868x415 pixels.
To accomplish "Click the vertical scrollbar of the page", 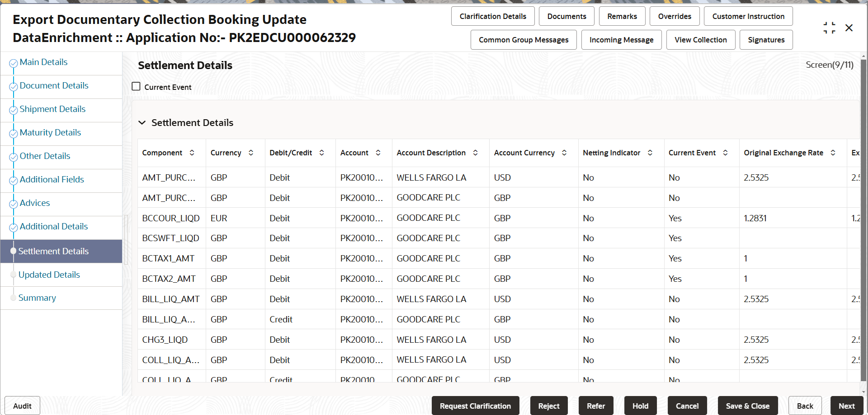I will pos(863,221).
